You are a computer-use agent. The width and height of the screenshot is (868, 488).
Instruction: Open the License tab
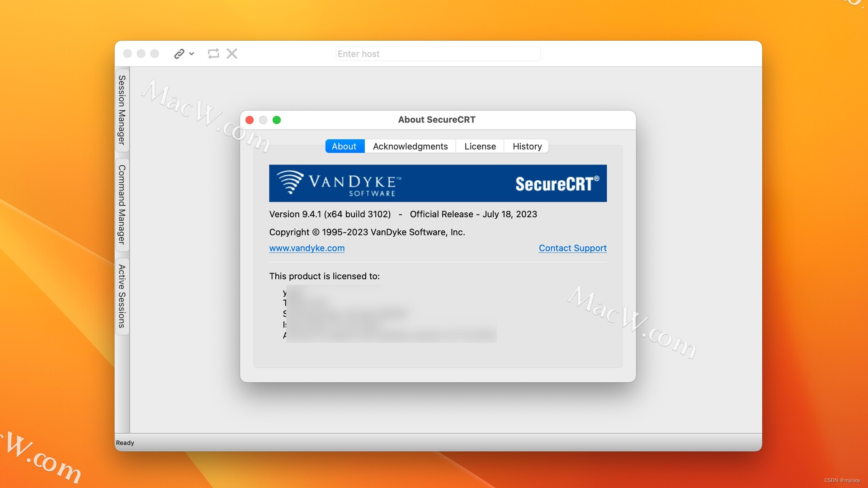point(480,145)
